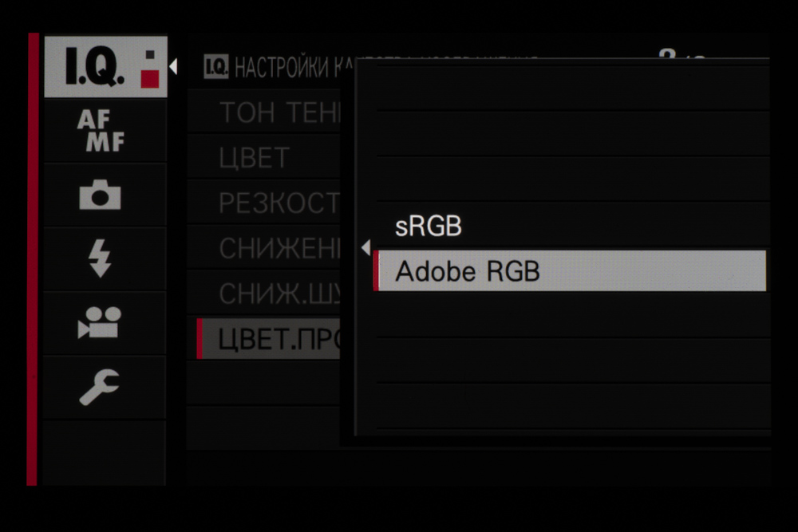Viewport: 798px width, 532px height.
Task: Open the AF MF focus settings
Action: point(101,132)
